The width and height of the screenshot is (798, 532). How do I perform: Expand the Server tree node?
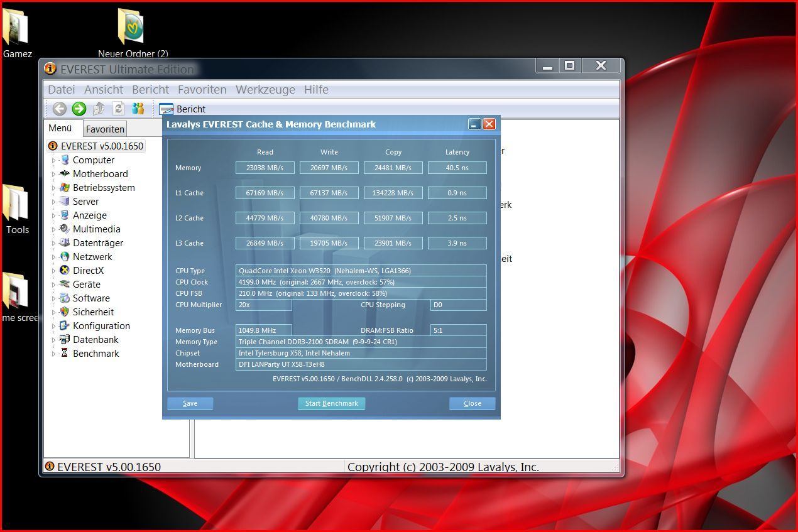pos(53,202)
